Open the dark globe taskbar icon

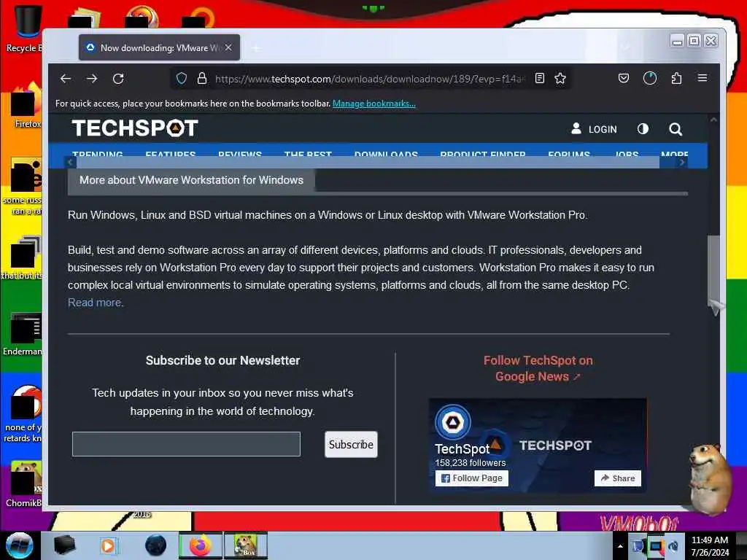pos(156,545)
